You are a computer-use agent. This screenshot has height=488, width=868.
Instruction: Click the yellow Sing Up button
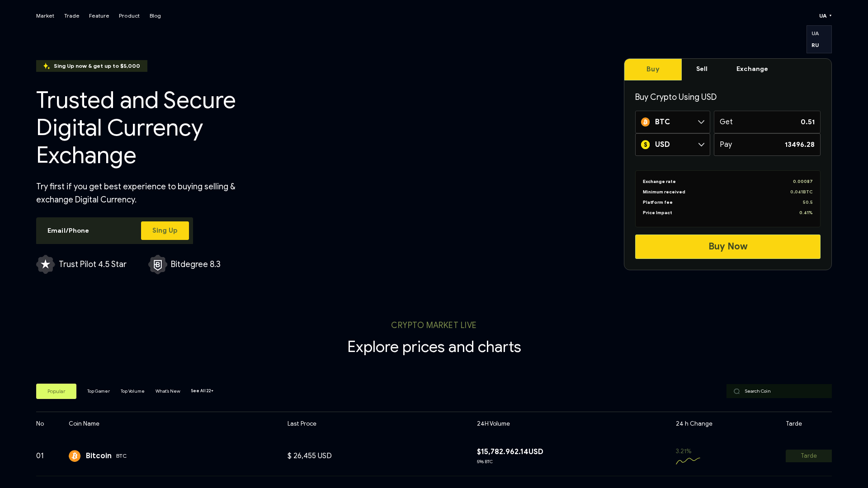click(x=165, y=230)
